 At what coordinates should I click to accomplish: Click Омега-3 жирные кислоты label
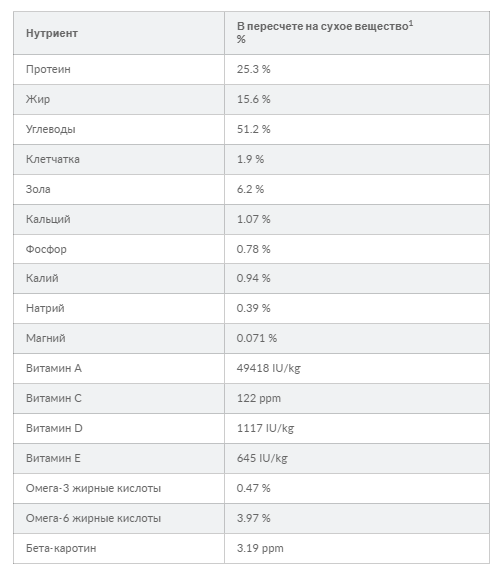pos(93,488)
